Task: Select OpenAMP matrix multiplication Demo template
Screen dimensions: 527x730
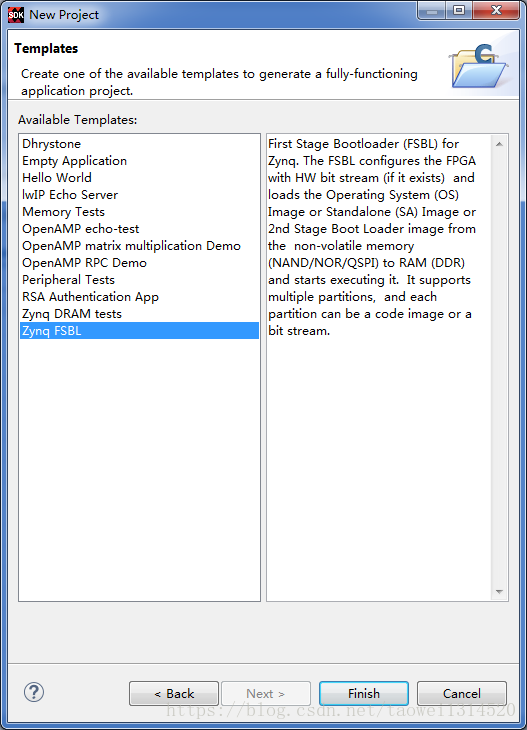Action: pos(139,245)
